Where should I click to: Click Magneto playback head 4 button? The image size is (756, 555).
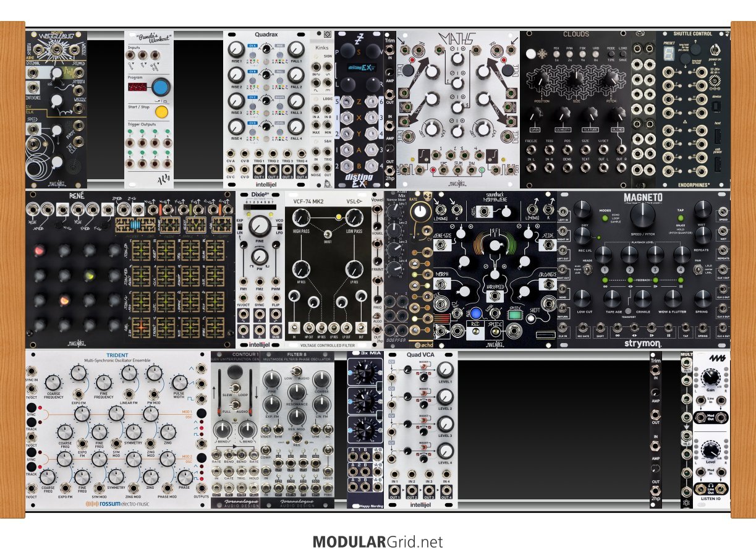coord(682,270)
